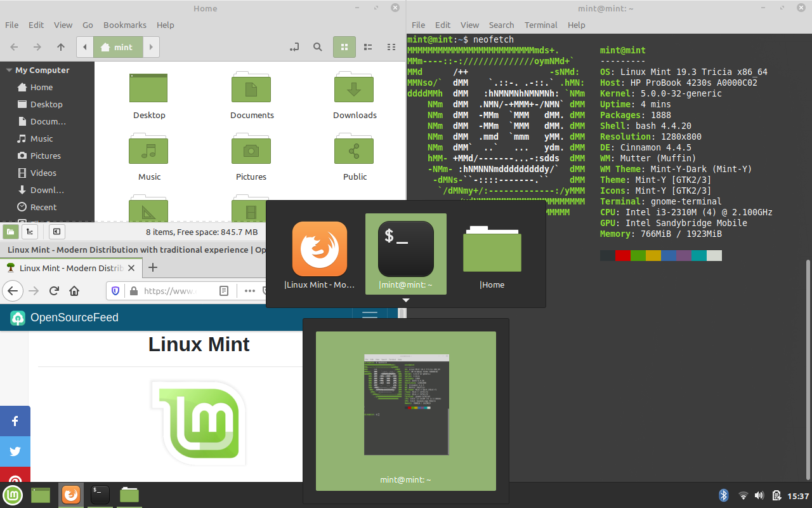Select the Documents folder icon

[251, 88]
